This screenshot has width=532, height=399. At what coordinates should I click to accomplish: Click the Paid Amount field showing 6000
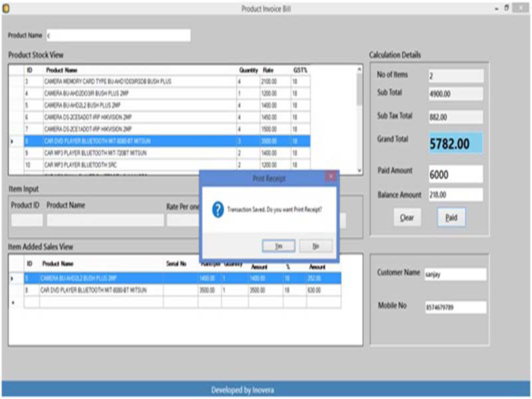point(456,174)
